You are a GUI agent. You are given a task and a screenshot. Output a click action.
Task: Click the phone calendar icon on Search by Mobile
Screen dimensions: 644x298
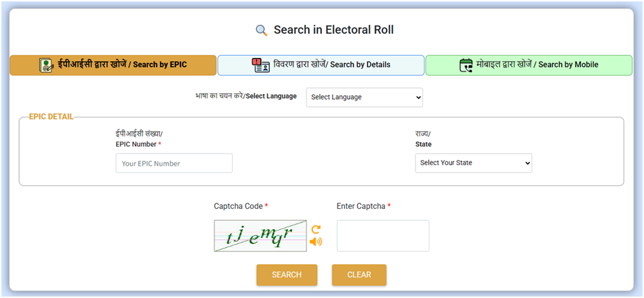pos(466,65)
